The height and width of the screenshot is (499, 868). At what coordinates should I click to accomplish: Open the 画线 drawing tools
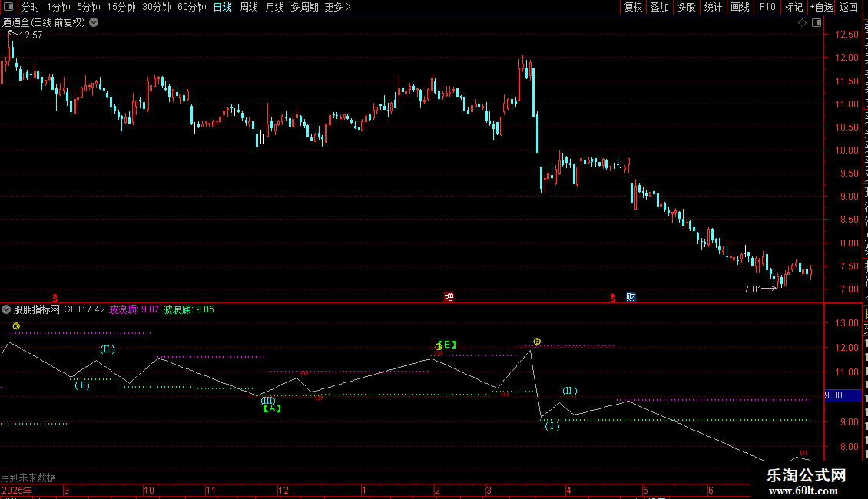click(x=740, y=7)
